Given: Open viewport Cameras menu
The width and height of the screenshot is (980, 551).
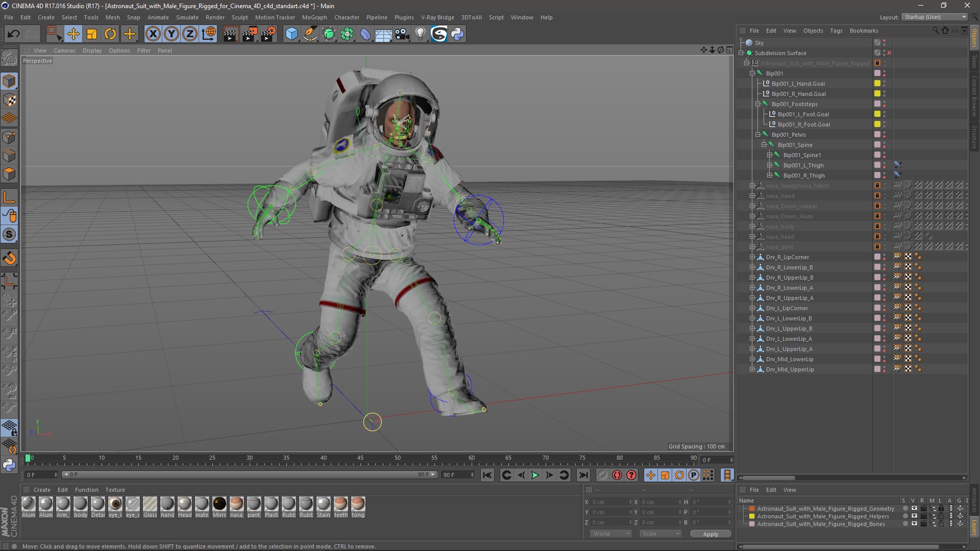Looking at the screenshot, I should point(64,51).
